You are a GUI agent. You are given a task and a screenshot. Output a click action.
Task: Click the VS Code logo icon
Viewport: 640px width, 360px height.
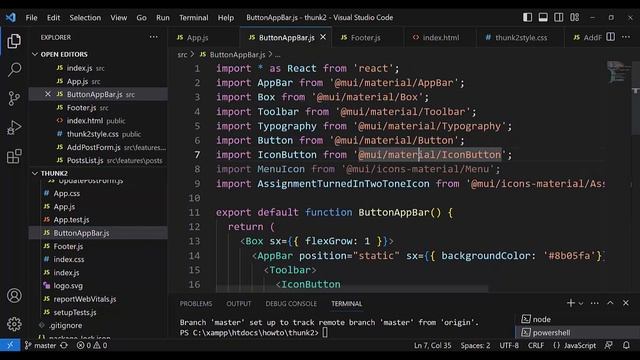[x=11, y=18]
